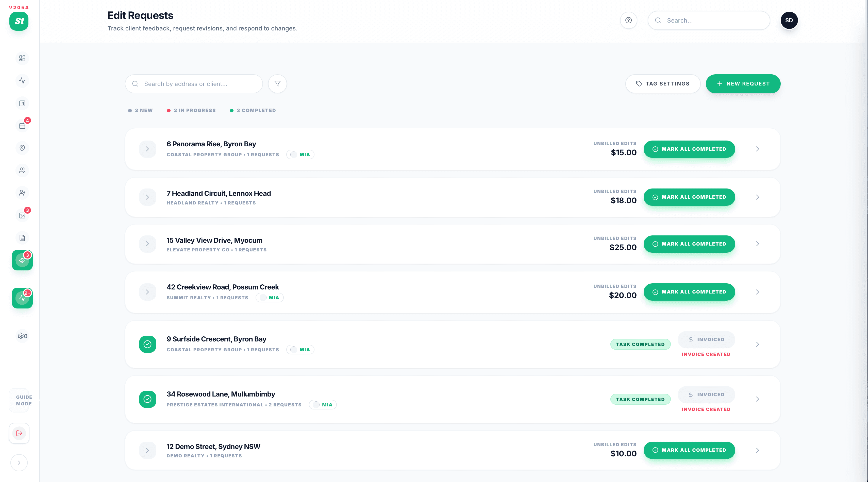Open the topmost activity pulse icon in sidebar
The height and width of the screenshot is (482, 868).
[22, 80]
